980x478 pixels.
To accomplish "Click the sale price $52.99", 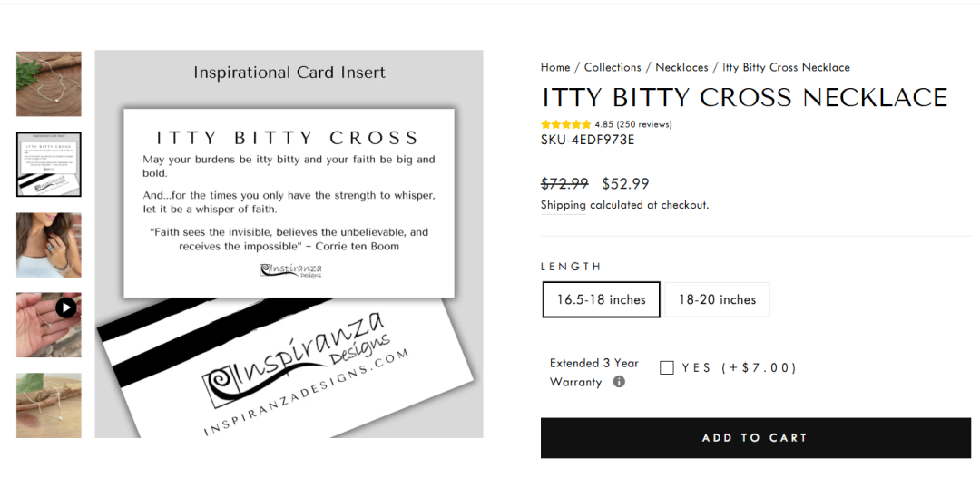I will click(x=625, y=184).
